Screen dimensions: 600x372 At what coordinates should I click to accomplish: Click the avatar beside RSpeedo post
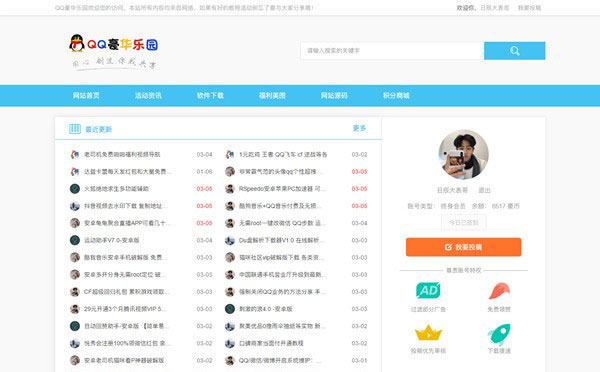click(x=230, y=189)
